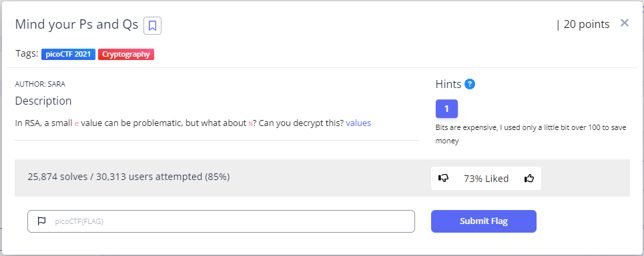Submit the flag

click(x=483, y=221)
